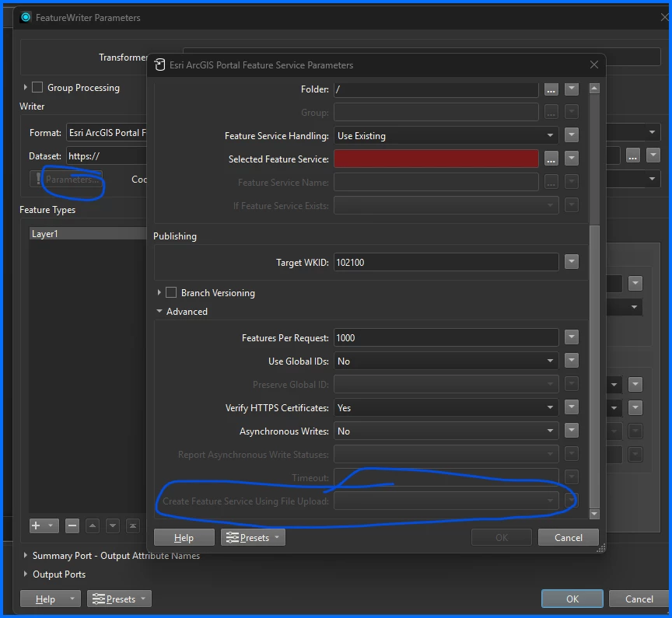Open Use Global IDs dropdown
This screenshot has width=672, height=618.
pyautogui.click(x=446, y=361)
